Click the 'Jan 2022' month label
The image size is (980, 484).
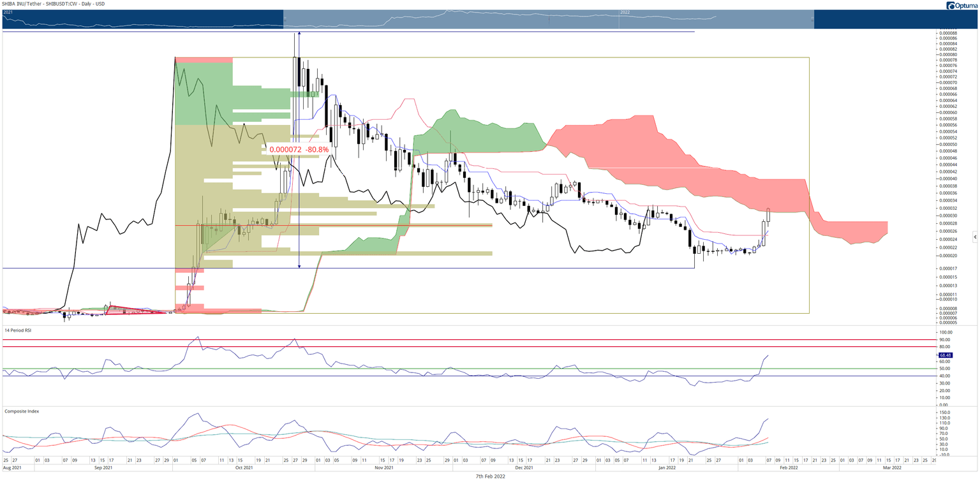click(x=667, y=467)
